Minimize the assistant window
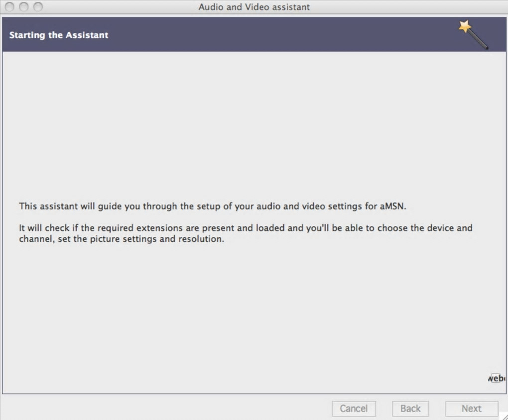This screenshot has width=508, height=420. tap(23, 7)
